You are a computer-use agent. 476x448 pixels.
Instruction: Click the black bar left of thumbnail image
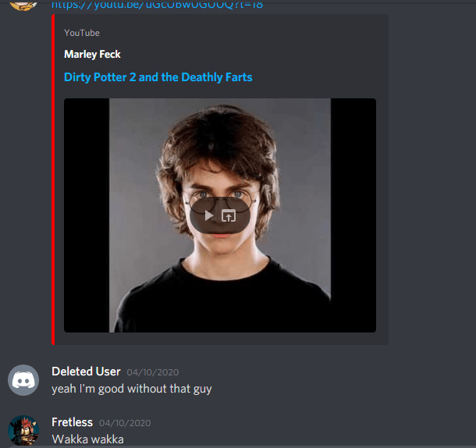point(87,215)
